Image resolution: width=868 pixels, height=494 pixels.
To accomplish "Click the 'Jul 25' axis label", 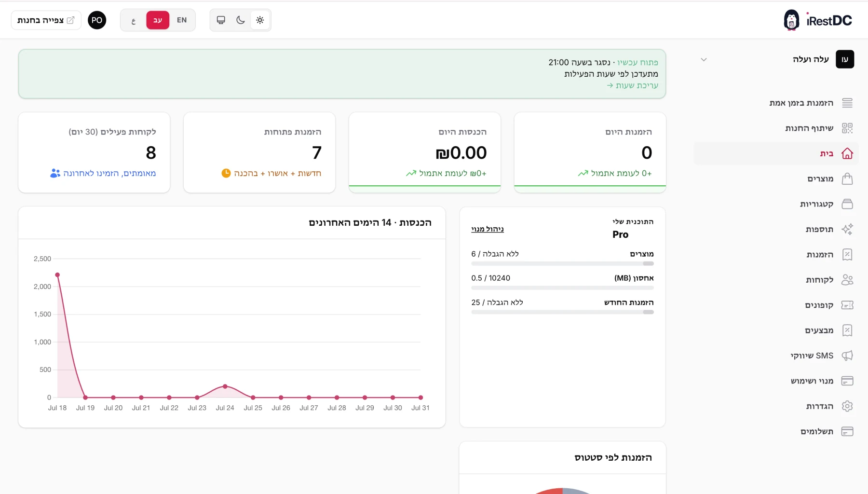I will (x=253, y=408).
